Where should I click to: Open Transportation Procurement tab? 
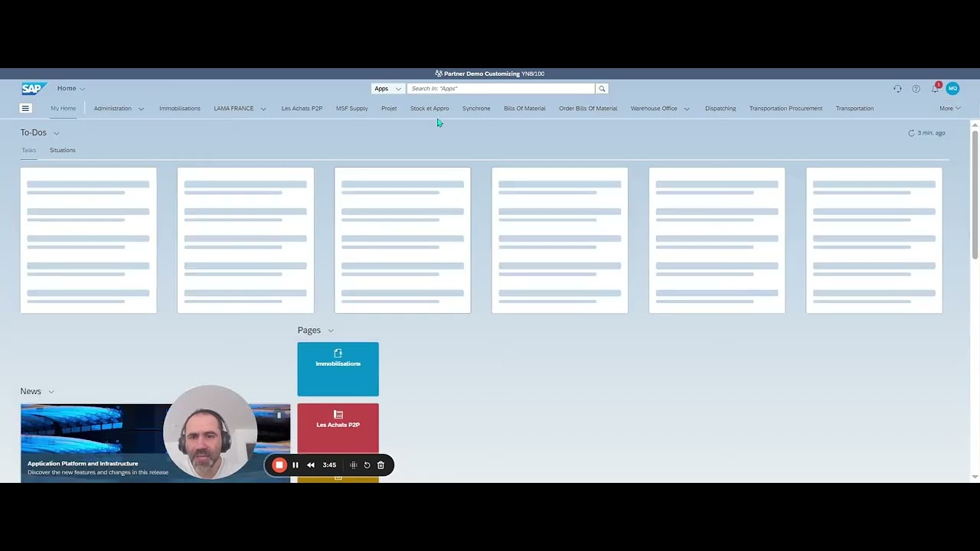coord(786,109)
